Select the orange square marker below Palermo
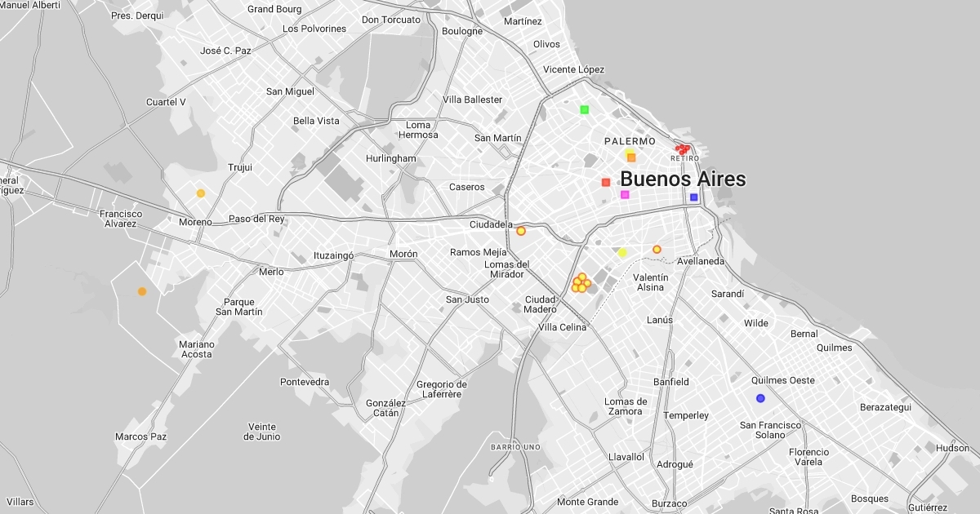980x514 pixels. click(x=631, y=157)
